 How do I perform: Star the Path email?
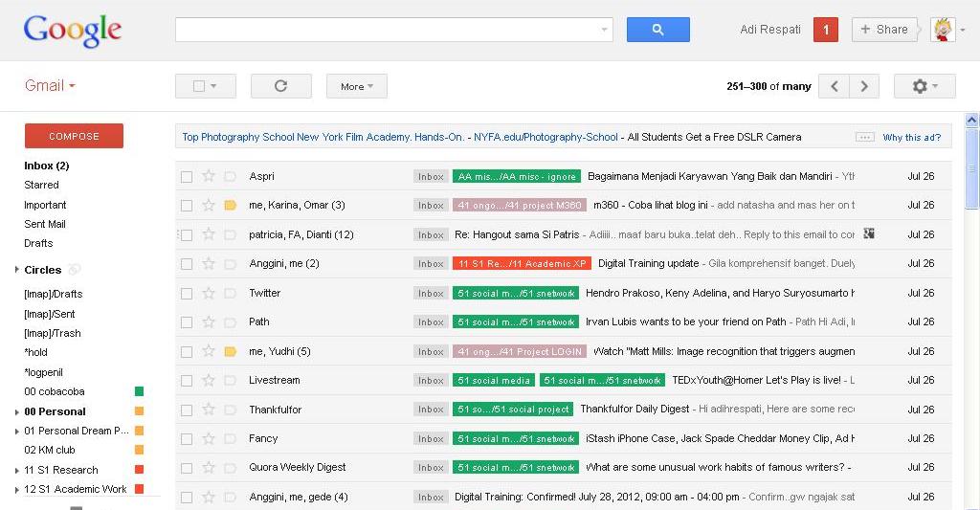pos(208,322)
